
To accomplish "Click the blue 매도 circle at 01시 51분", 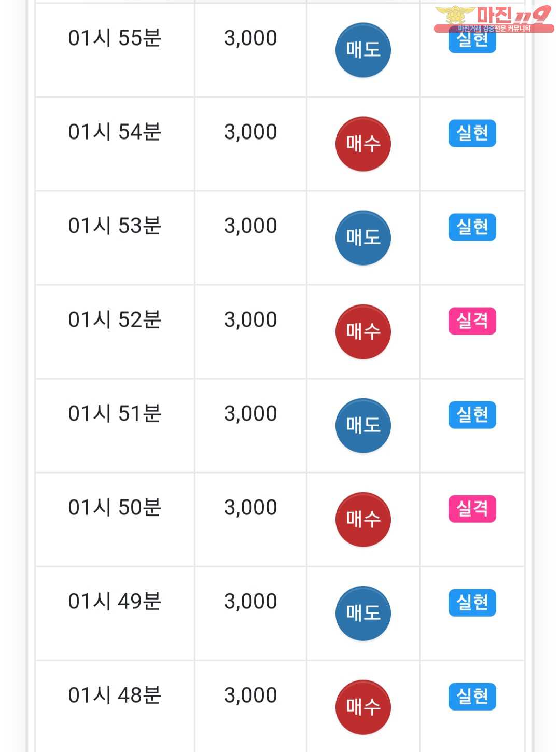I will point(363,426).
